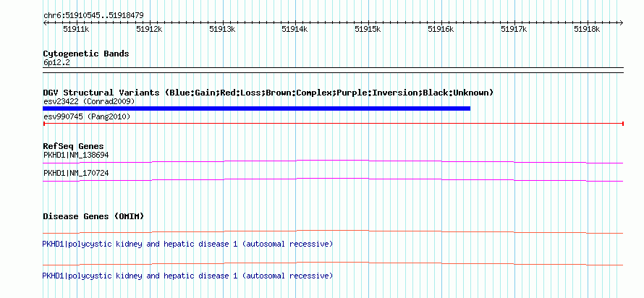Click the chr6:51910545..51918479 coordinate label

click(93, 16)
